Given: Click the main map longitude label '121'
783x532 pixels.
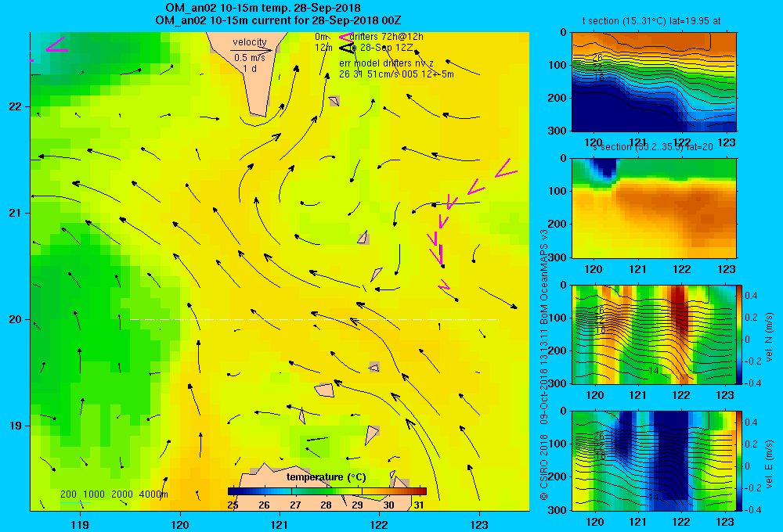Looking at the screenshot, I should coord(280,524).
